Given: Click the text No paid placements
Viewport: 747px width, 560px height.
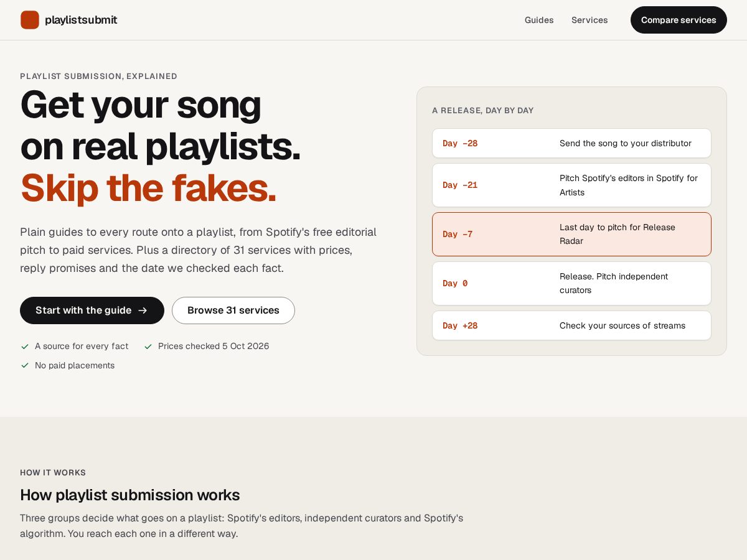Looking at the screenshot, I should click(x=75, y=366).
